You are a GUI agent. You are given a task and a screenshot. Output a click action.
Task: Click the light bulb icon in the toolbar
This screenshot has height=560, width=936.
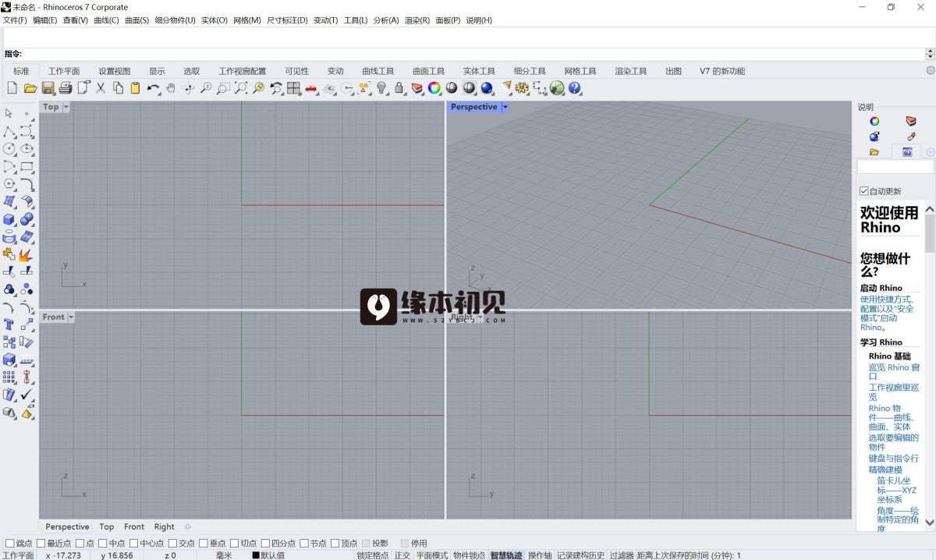click(381, 88)
